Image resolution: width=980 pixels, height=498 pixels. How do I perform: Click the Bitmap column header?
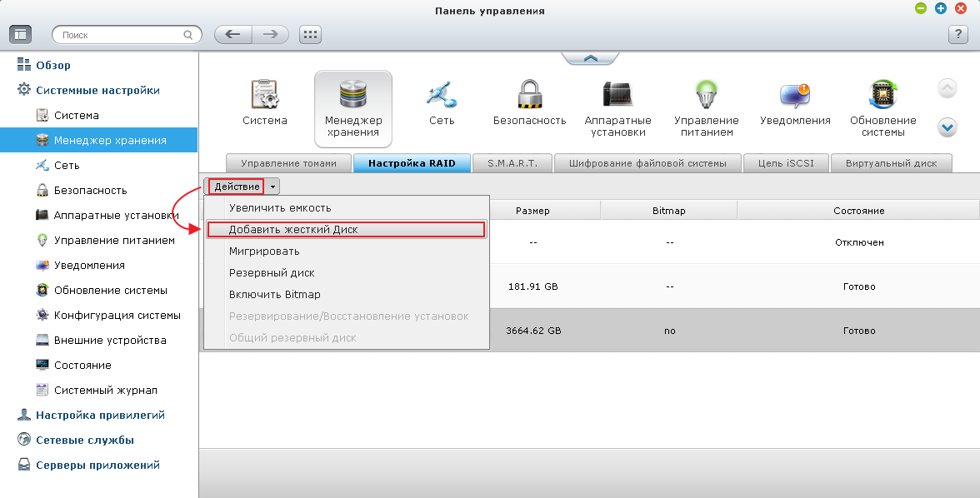[x=668, y=211]
